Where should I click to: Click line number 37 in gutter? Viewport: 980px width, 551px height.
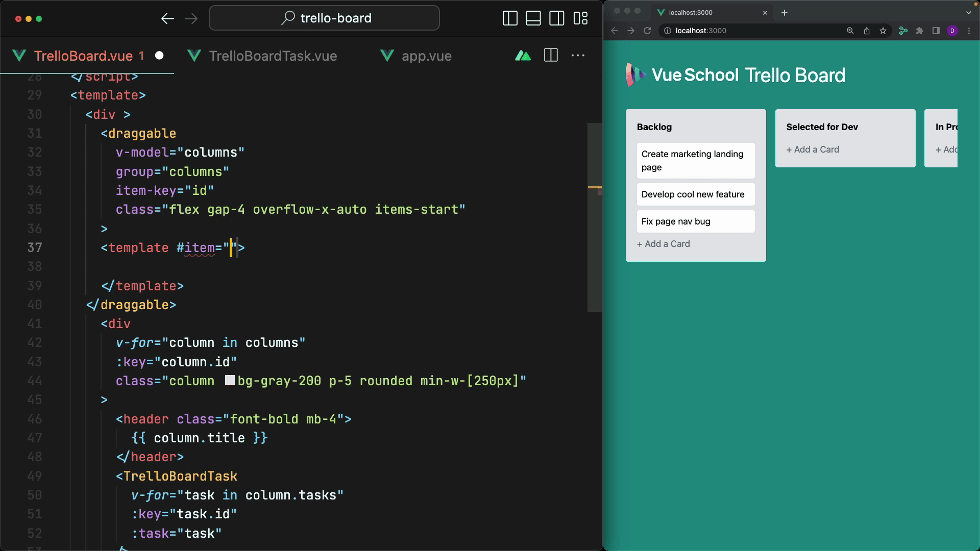pos(35,247)
